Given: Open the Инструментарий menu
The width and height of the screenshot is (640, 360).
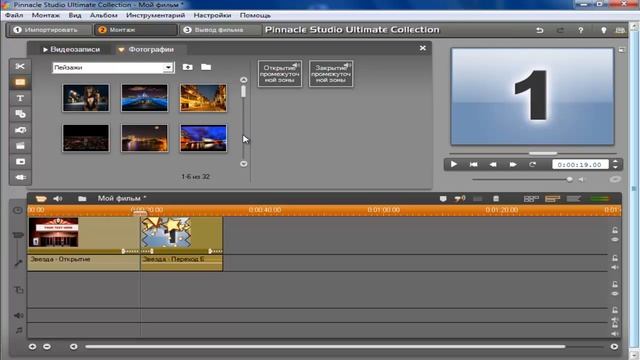Looking at the screenshot, I should tap(156, 15).
